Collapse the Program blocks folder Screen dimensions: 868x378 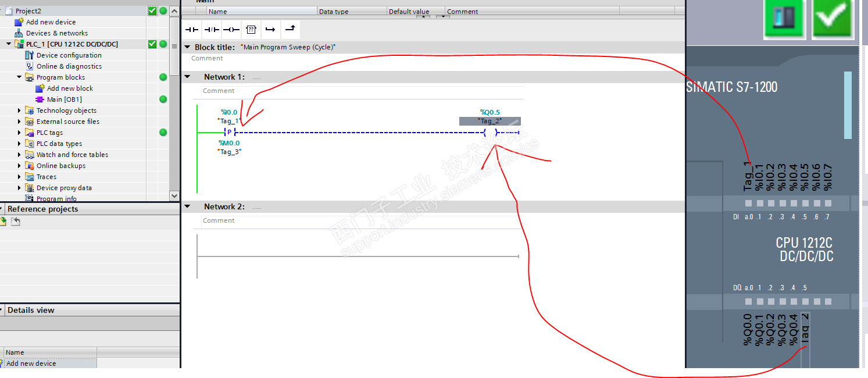pyautogui.click(x=19, y=77)
